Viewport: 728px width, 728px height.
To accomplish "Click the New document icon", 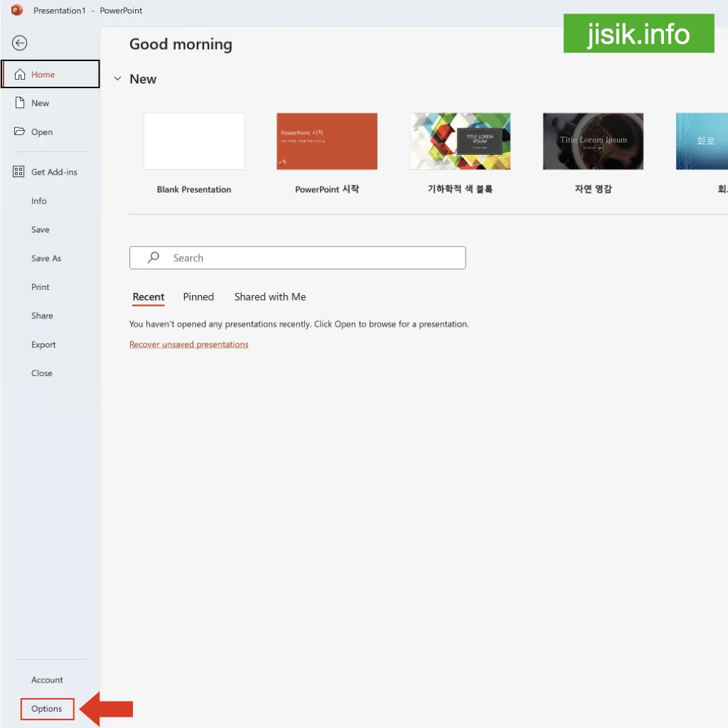I will point(19,102).
